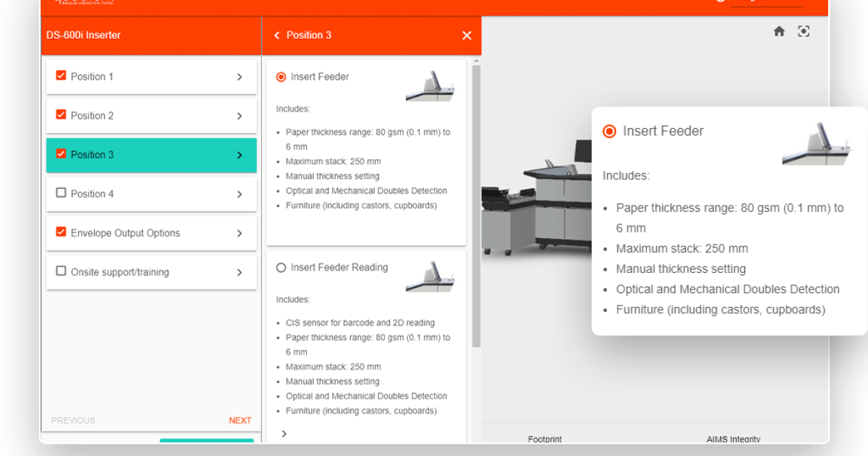Click the Insert Feeder machine thumbnail
The width and height of the screenshot is (868, 456).
point(430,86)
